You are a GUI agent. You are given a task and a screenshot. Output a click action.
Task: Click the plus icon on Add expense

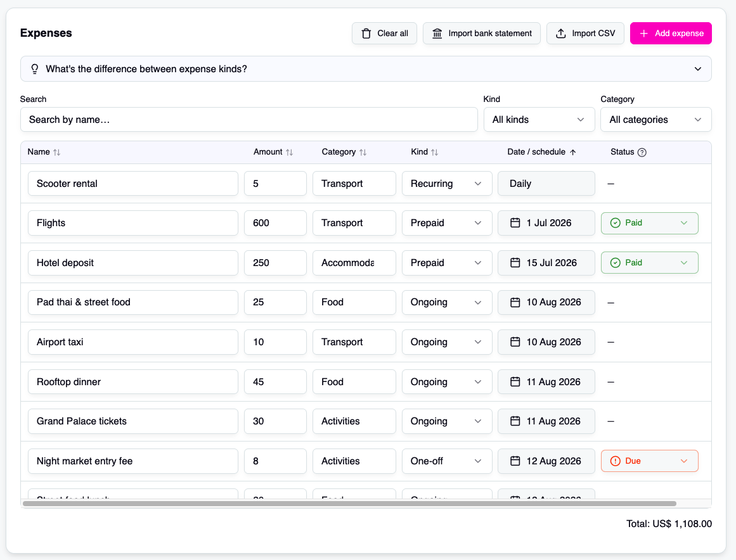click(644, 34)
